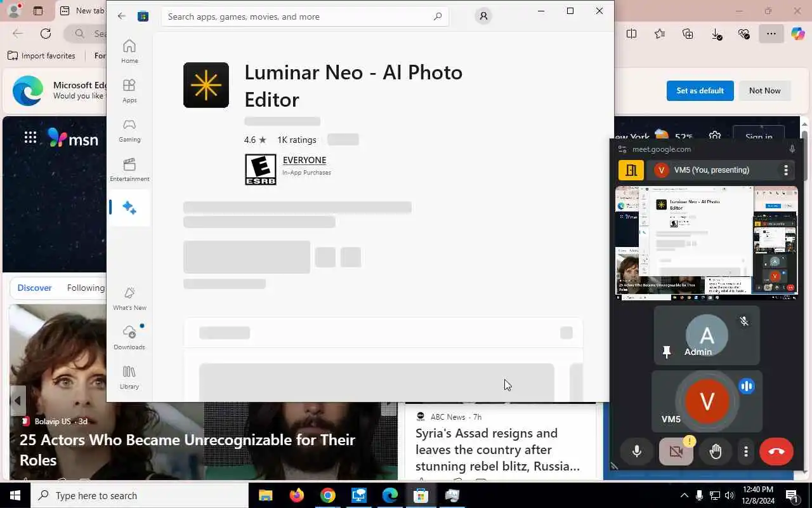Toggle the Meet camera button
Image resolution: width=812 pixels, height=508 pixels.
676,451
